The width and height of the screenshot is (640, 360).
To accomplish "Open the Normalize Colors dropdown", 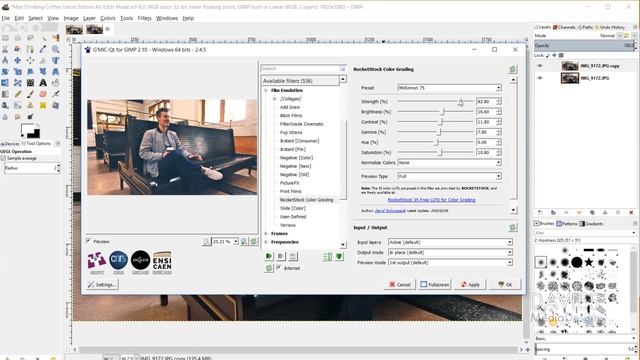I will (x=449, y=162).
